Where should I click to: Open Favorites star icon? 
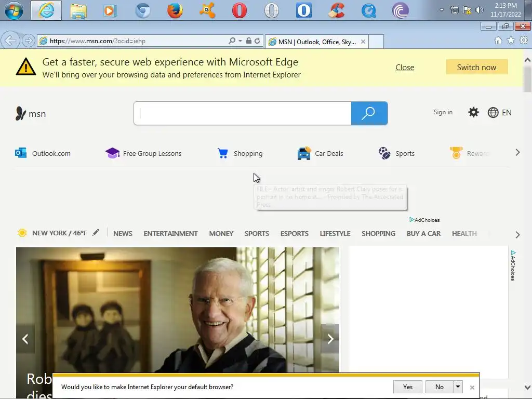tap(511, 41)
